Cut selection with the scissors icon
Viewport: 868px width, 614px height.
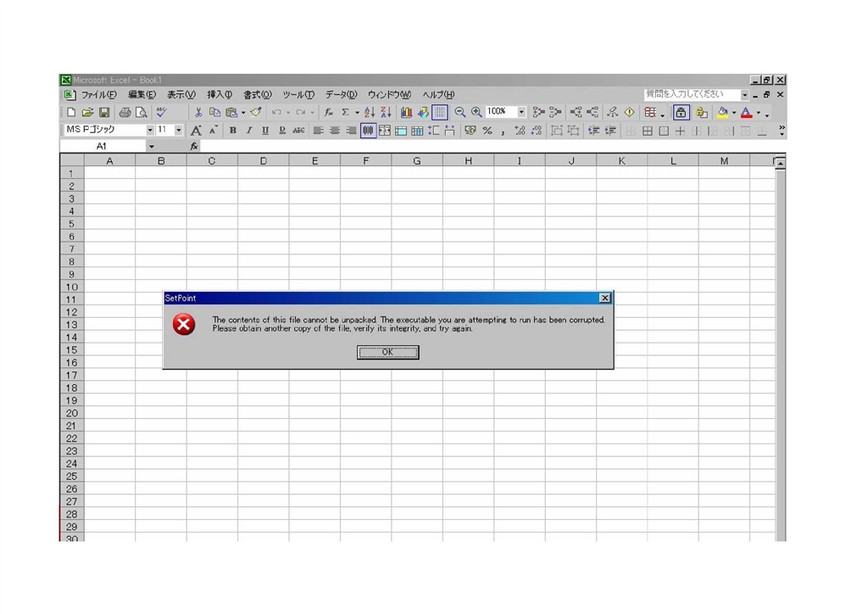pyautogui.click(x=198, y=113)
